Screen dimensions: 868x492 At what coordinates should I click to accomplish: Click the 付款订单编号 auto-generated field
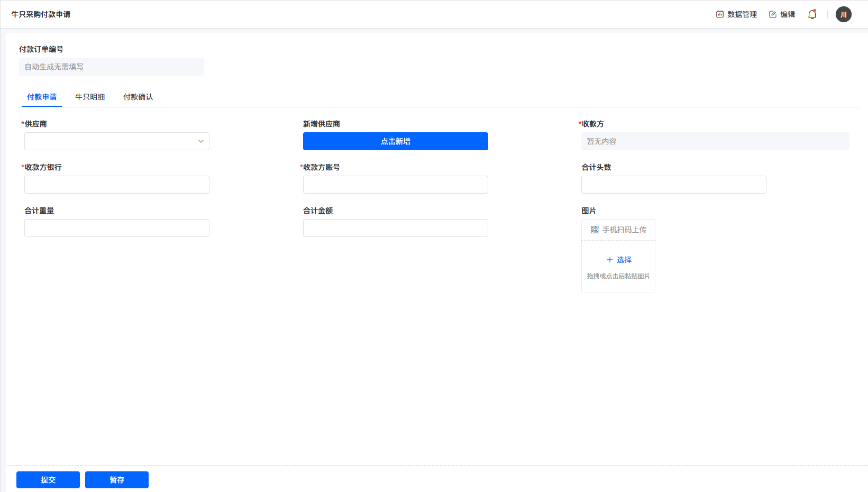112,67
